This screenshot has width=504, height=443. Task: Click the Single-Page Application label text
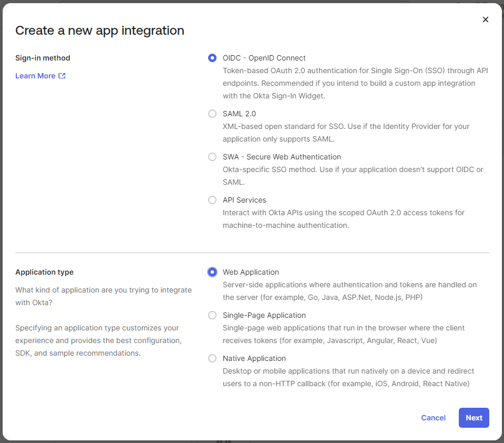(x=264, y=315)
